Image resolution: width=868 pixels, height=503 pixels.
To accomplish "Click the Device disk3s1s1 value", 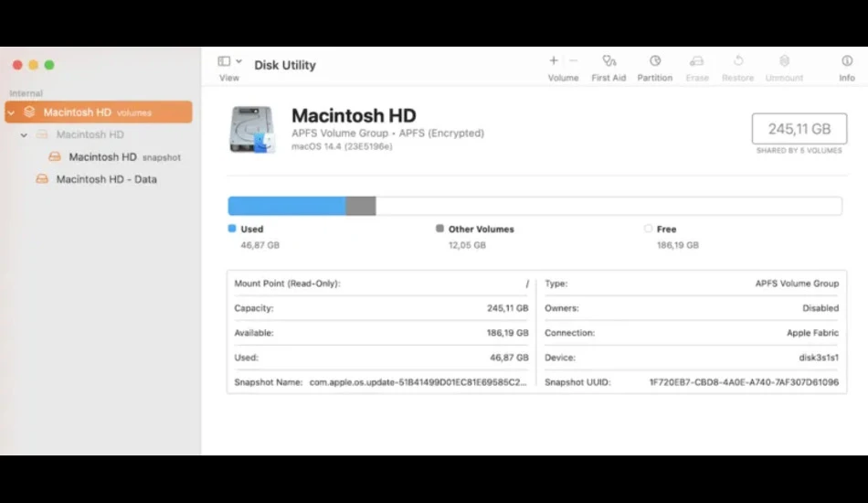I will (819, 358).
